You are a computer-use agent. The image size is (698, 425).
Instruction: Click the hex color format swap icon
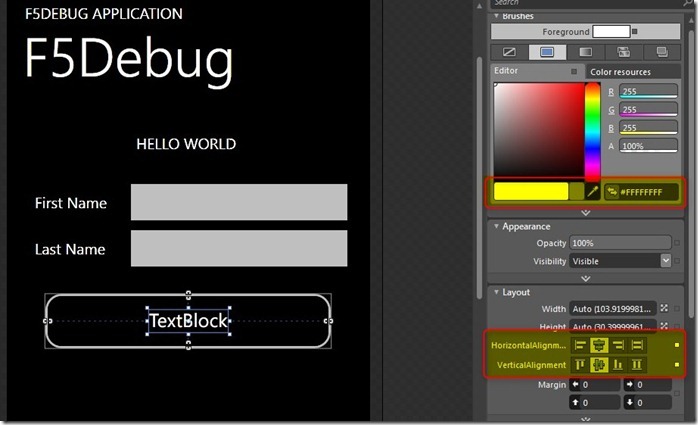tap(612, 192)
